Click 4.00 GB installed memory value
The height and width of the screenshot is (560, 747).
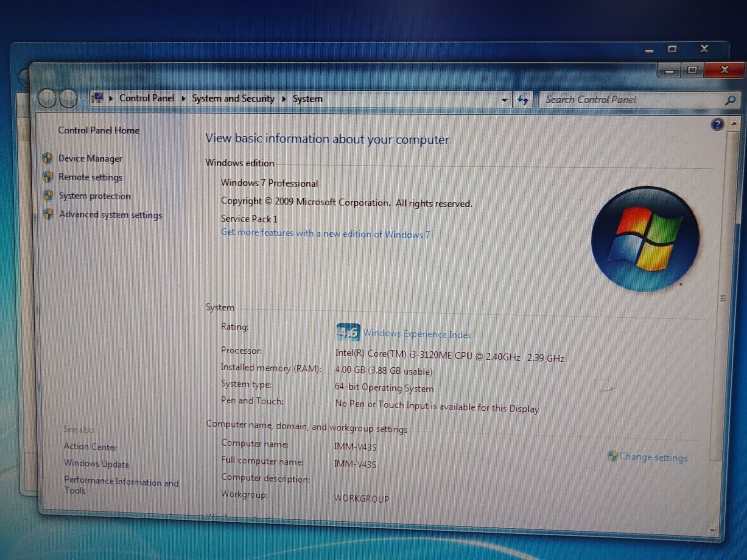click(383, 371)
